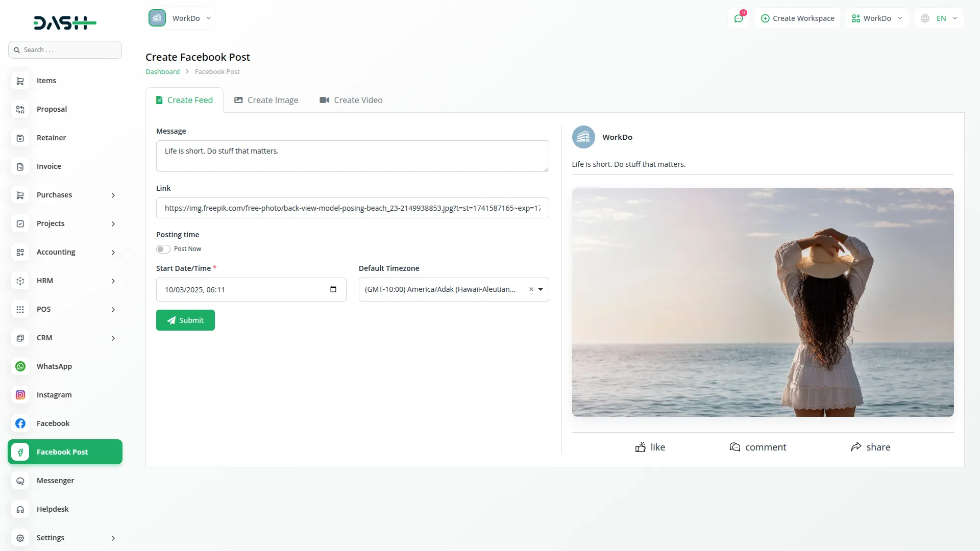Switch to the Create Image tab
Viewport: 980px width, 551px height.
pos(266,100)
